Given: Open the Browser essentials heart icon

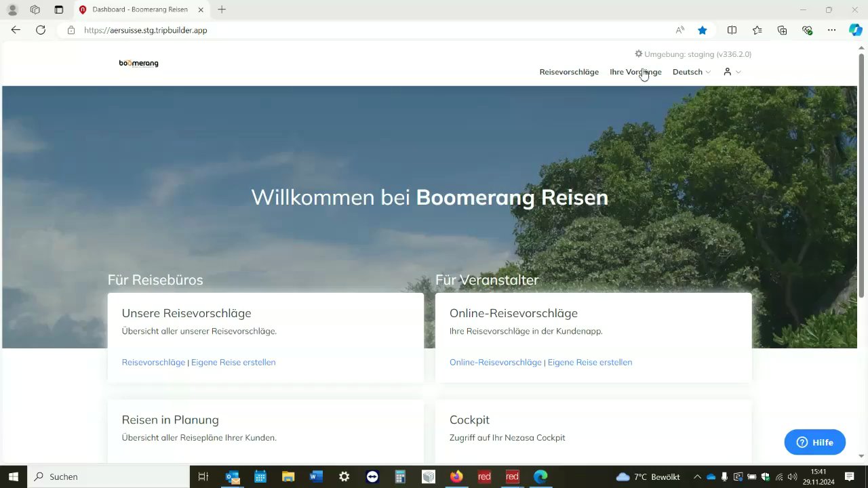Looking at the screenshot, I should (x=807, y=30).
